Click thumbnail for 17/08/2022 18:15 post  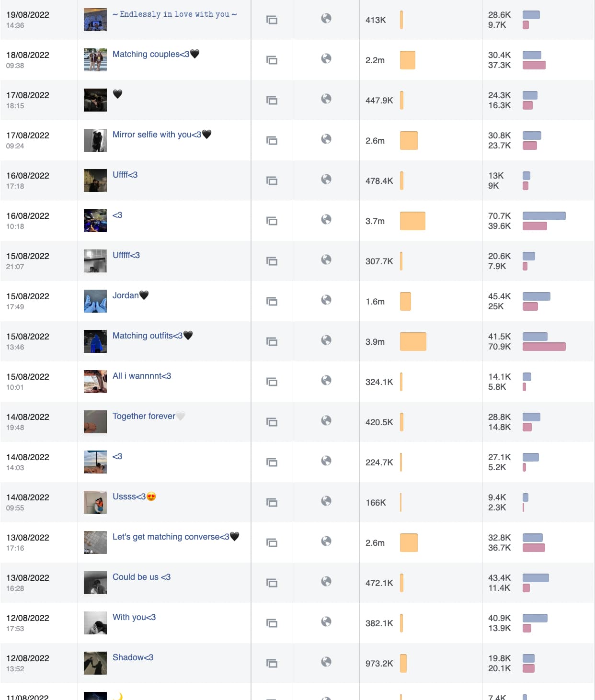95,100
